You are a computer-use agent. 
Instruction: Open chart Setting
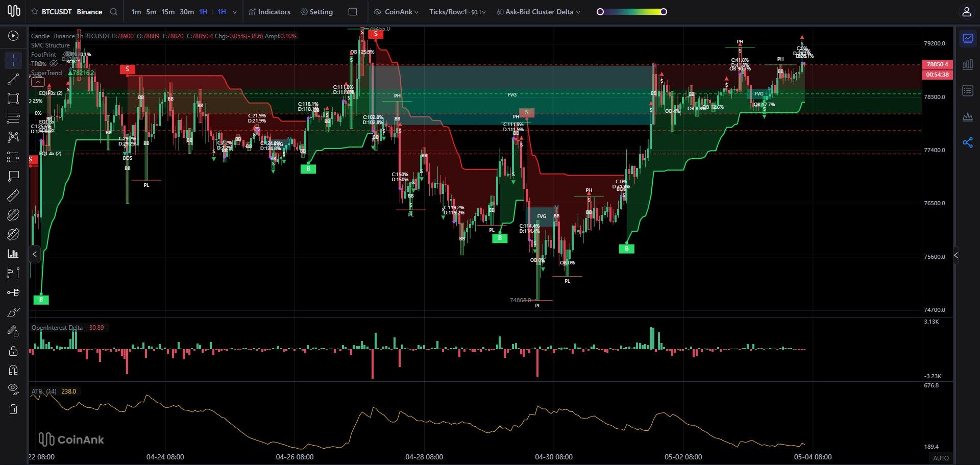click(316, 12)
